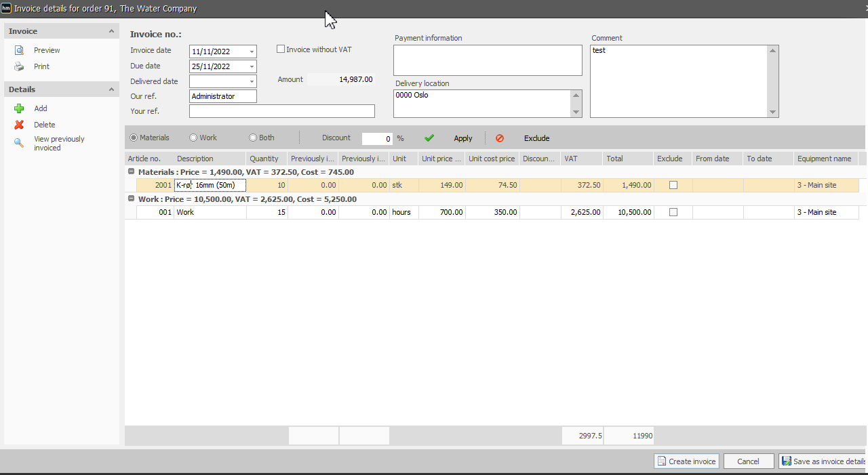Collapse the Work group row

(131, 199)
